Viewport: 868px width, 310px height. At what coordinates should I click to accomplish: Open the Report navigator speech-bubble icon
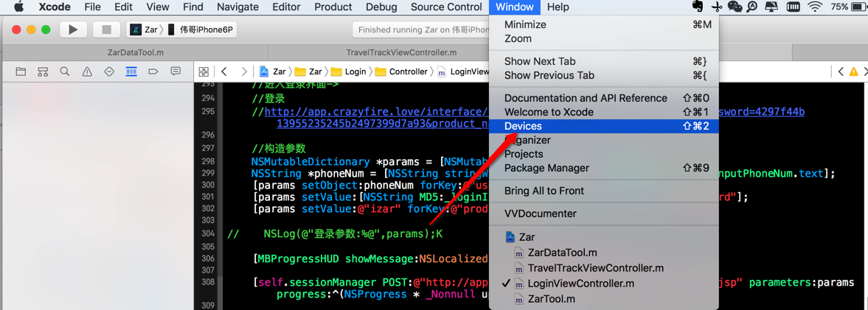coord(176,71)
